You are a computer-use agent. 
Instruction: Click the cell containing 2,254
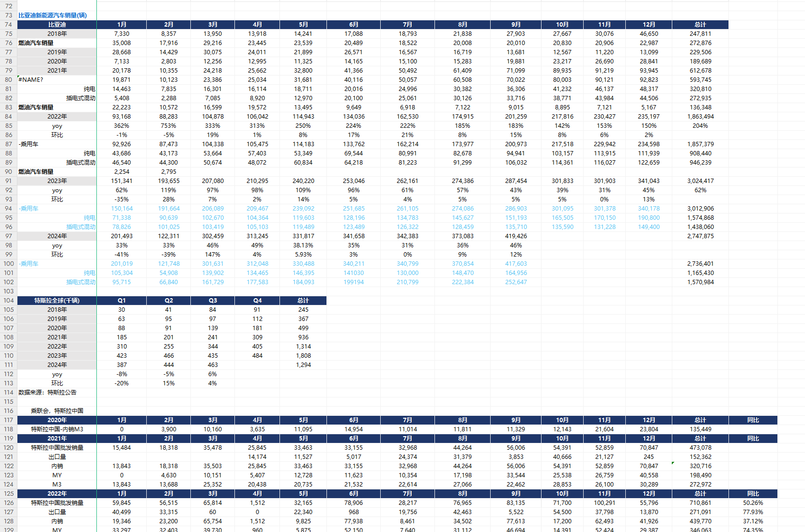pos(122,172)
